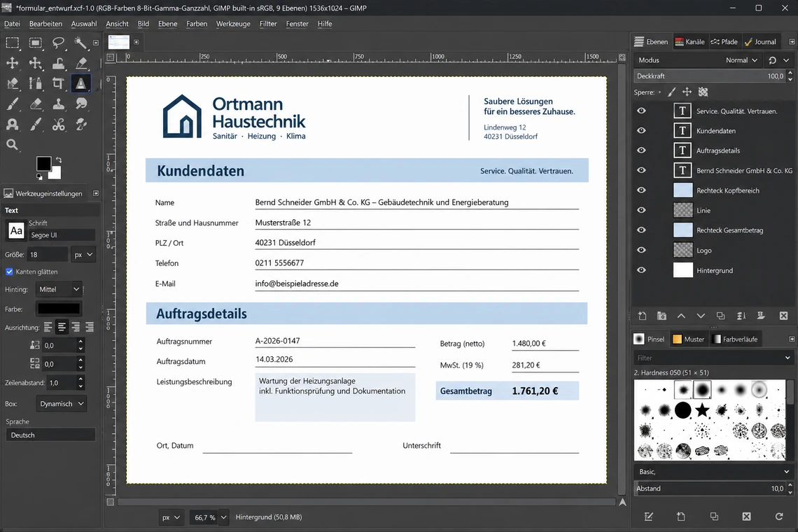The image size is (798, 532).
Task: Select the star-shaped brush thumbnail
Action: (x=702, y=409)
